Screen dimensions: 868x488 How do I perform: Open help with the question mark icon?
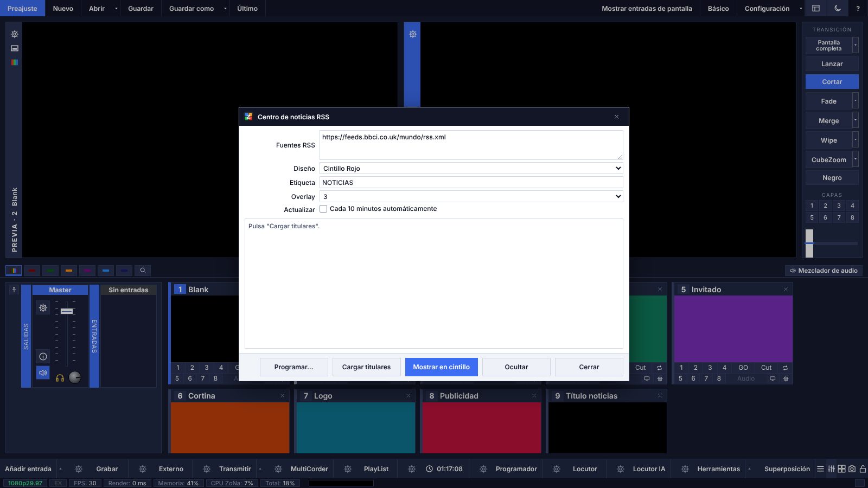[x=858, y=8]
